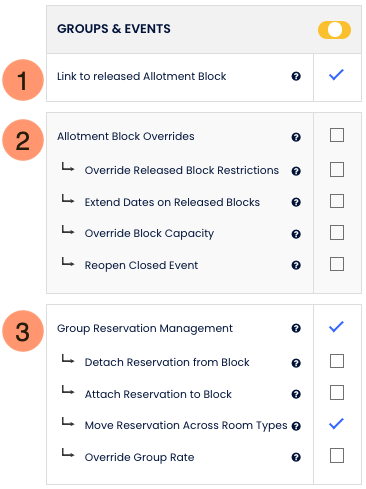Click the Extend Dates on Released Blocks label
366x489 pixels.
pyautogui.click(x=172, y=202)
